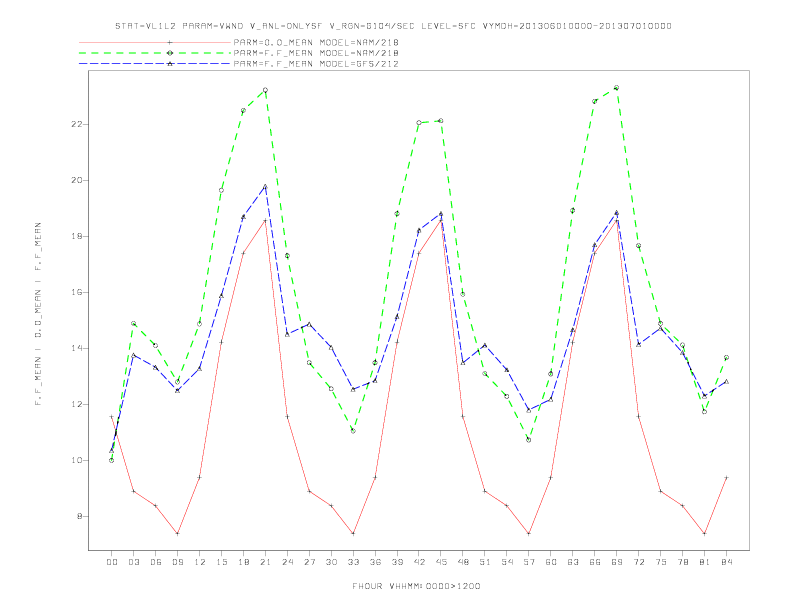
Task: Click the x-axis tick label 03
Action: [133, 562]
